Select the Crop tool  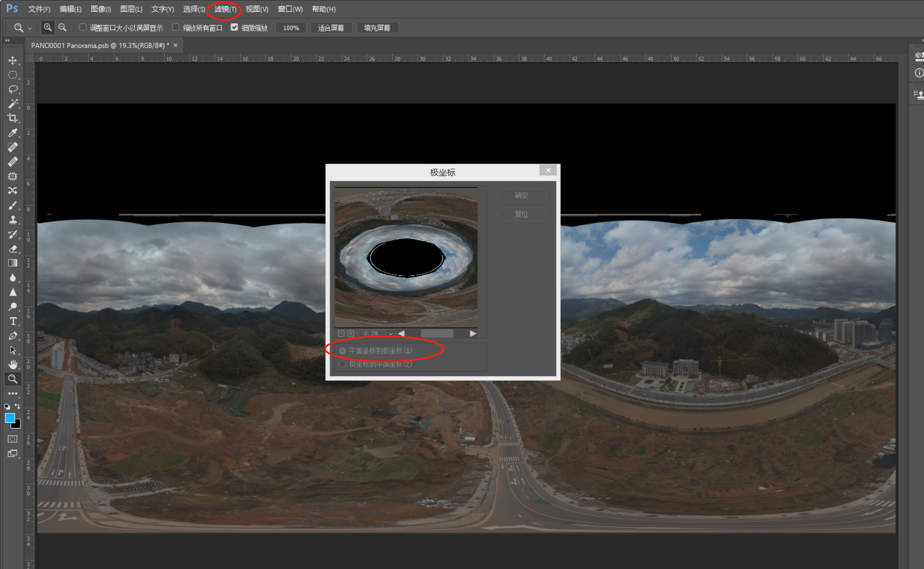[12, 118]
